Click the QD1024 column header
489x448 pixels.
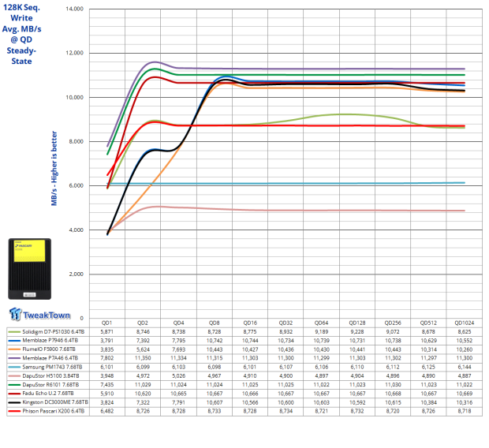point(465,323)
